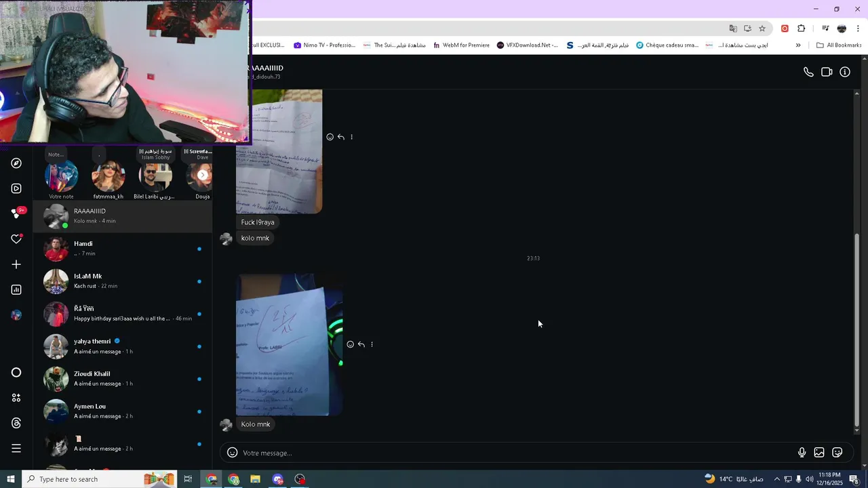
Task: Expand hidden bookmarks with double chevron
Action: pos(798,45)
